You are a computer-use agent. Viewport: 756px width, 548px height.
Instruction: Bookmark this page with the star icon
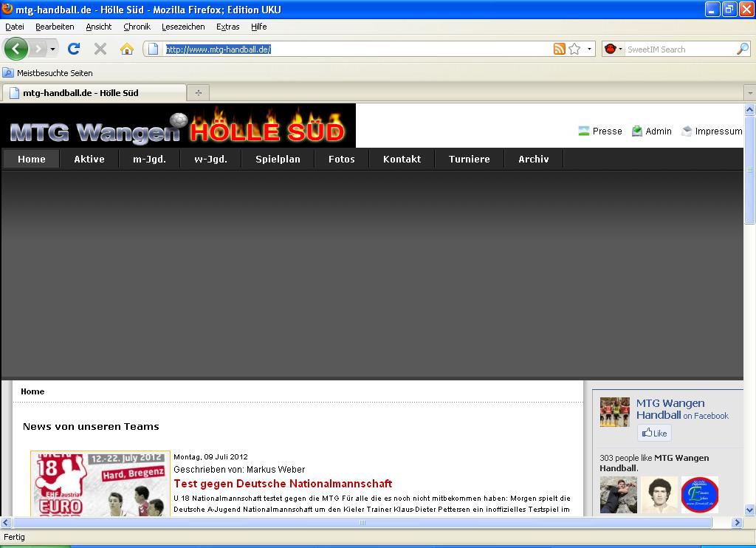point(574,49)
